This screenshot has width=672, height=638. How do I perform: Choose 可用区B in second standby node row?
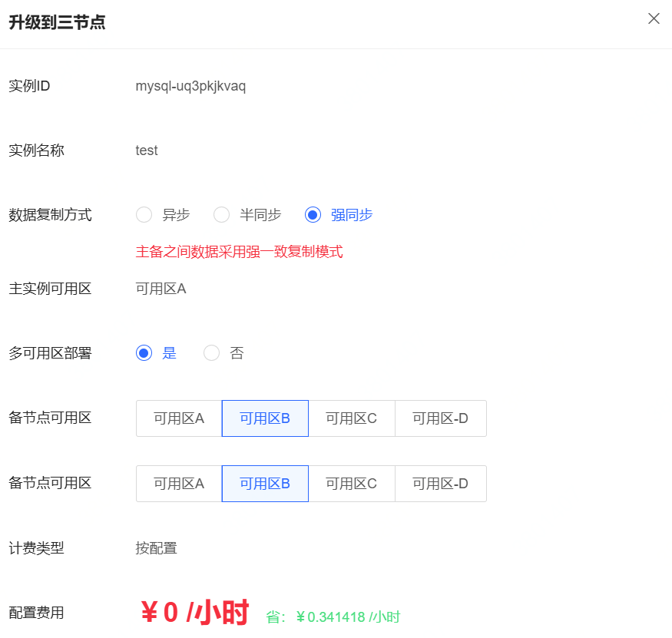point(265,484)
